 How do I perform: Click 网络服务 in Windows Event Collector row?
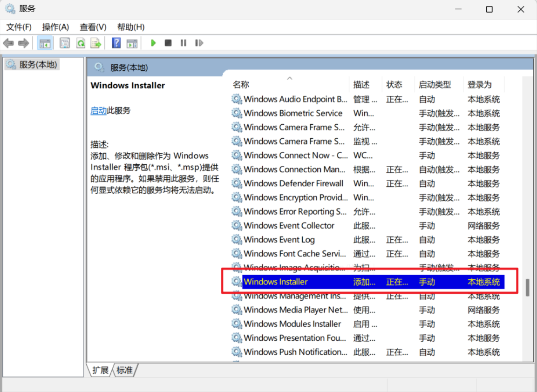[x=483, y=225]
